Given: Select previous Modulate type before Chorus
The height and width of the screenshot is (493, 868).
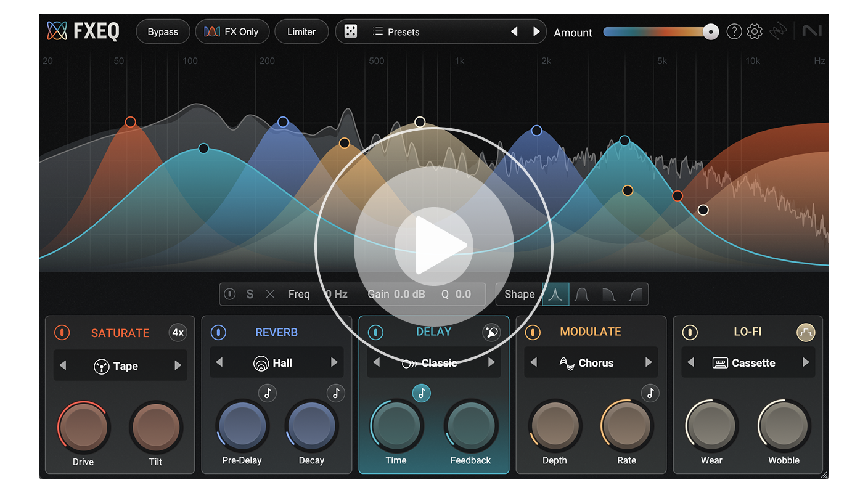Looking at the screenshot, I should coord(534,362).
